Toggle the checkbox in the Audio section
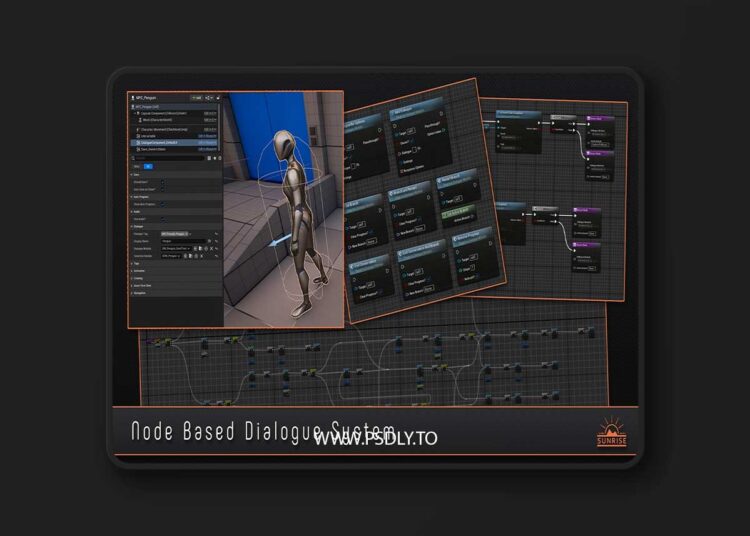 160,218
